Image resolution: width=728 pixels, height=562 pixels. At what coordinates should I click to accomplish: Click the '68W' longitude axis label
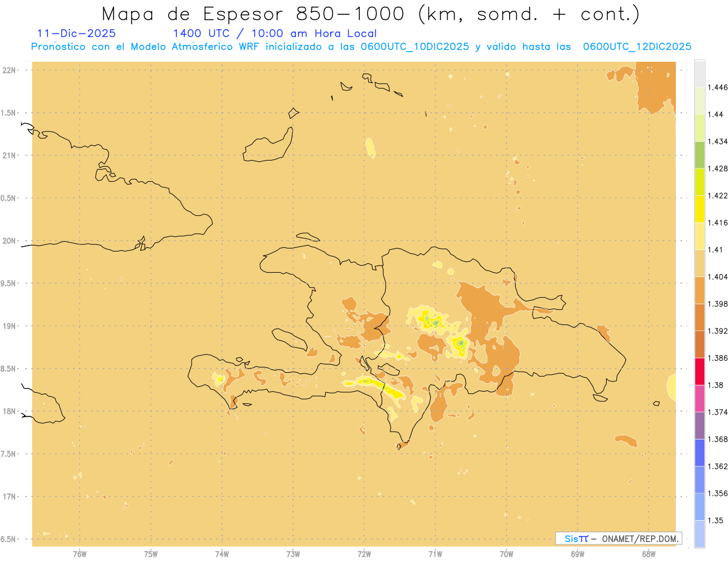649,554
